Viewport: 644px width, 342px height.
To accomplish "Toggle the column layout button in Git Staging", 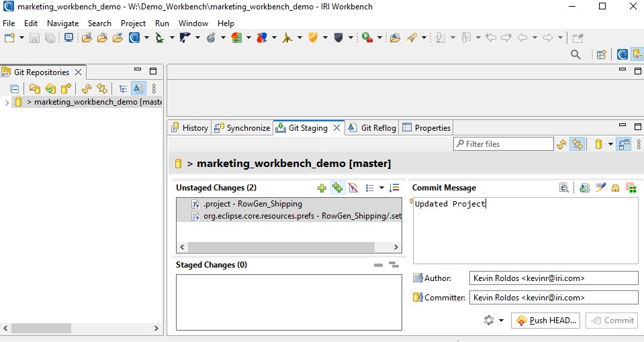I will tap(624, 144).
